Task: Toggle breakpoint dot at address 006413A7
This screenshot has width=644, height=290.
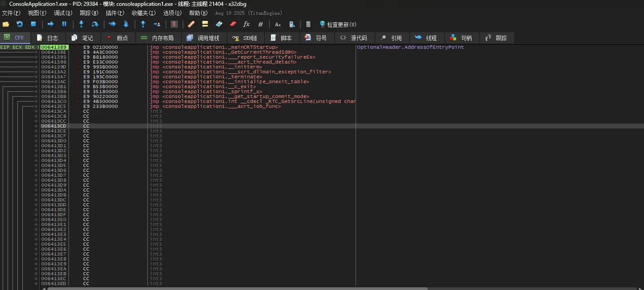Action: pyautogui.click(x=36, y=77)
